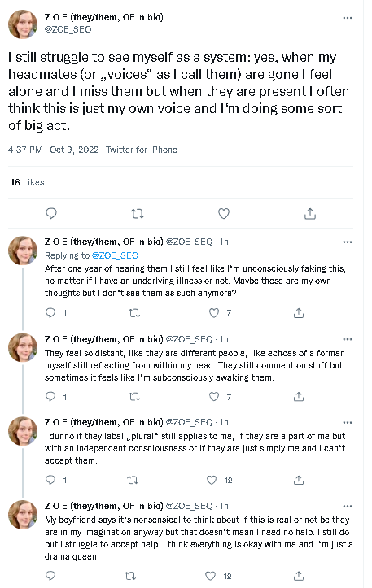372x588 pixels.
Task: Like the main tweet with heart icon
Action: (224, 213)
